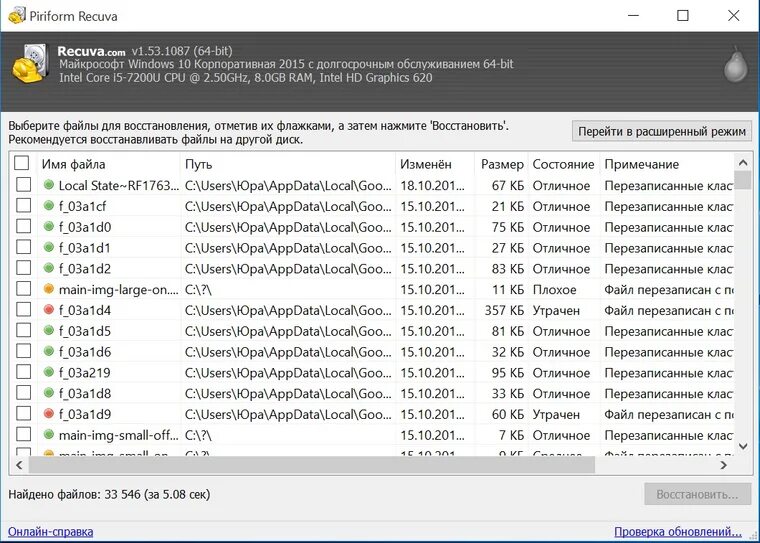Click green status dot of Local State~RF1763
The height and width of the screenshot is (543, 760).
(x=48, y=185)
